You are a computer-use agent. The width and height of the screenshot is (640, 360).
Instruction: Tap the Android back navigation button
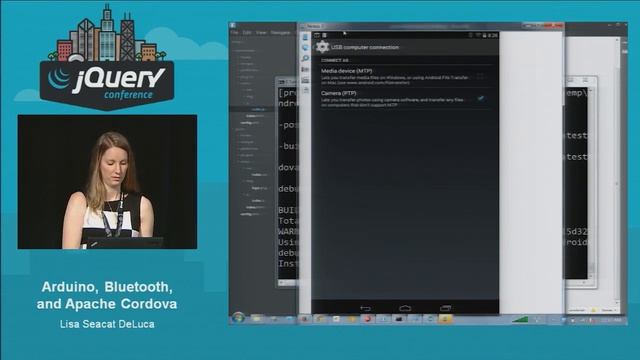pyautogui.click(x=365, y=308)
